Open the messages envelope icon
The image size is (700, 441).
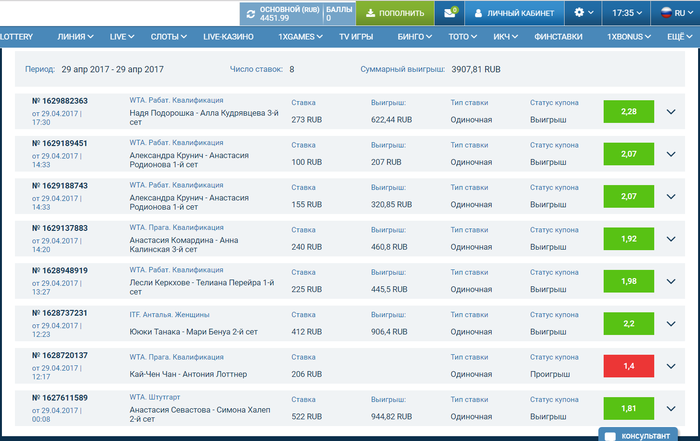click(x=450, y=13)
